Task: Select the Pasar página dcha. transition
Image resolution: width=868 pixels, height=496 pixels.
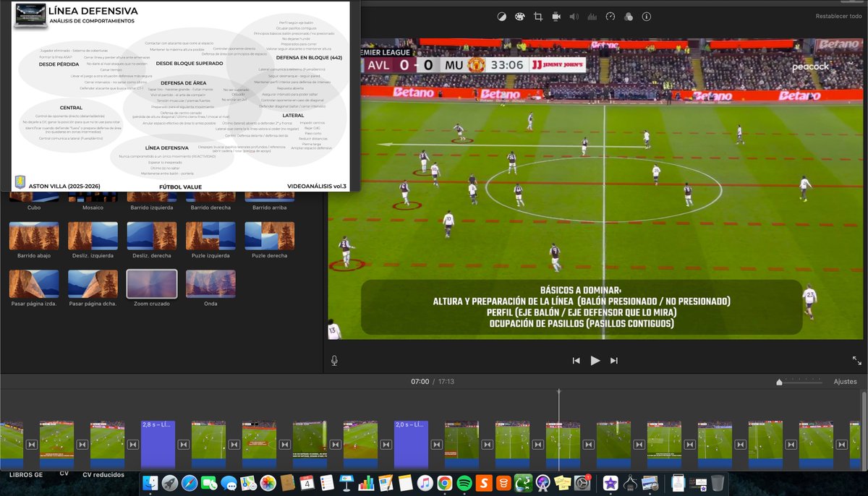Action: (93, 284)
